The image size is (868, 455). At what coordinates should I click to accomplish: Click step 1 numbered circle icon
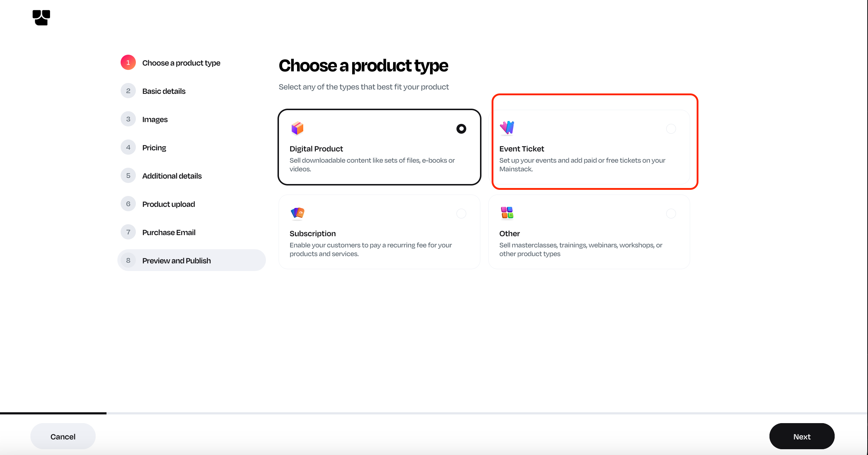tap(128, 63)
